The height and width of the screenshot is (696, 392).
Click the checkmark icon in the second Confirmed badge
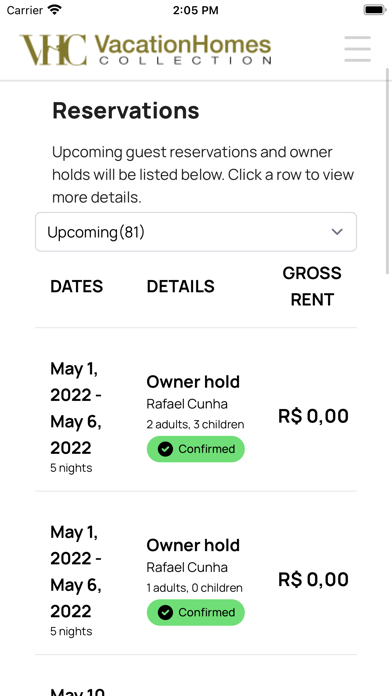tap(165, 613)
